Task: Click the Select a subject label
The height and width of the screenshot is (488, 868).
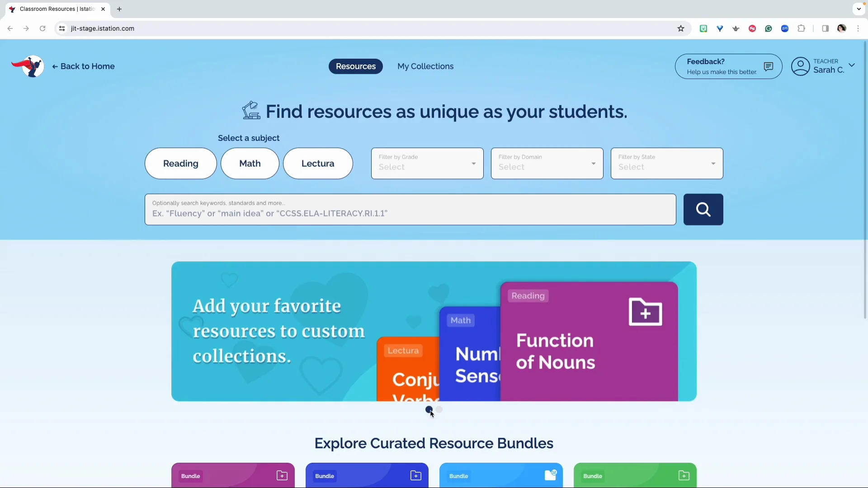Action: pos(249,138)
